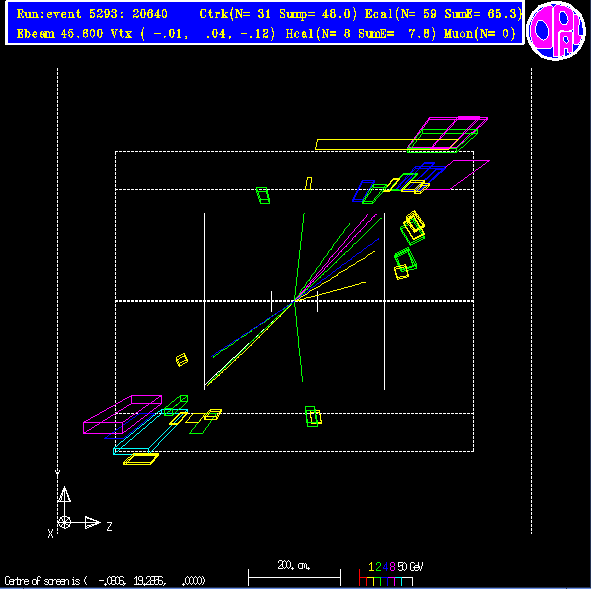Click the Centre of screen coordinates text

(105, 581)
